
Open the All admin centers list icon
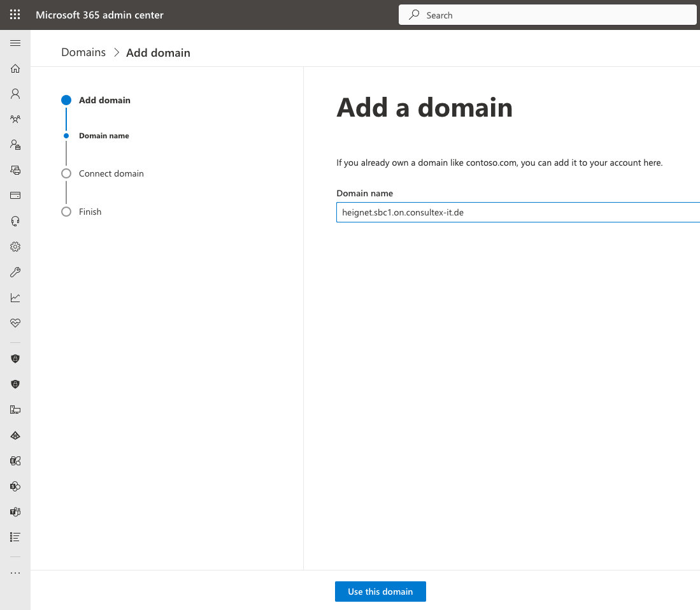(x=15, y=537)
